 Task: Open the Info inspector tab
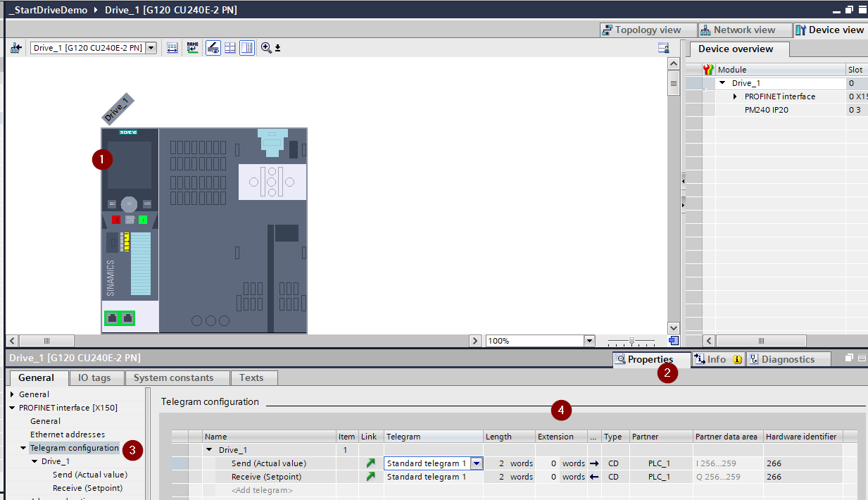[x=718, y=359]
